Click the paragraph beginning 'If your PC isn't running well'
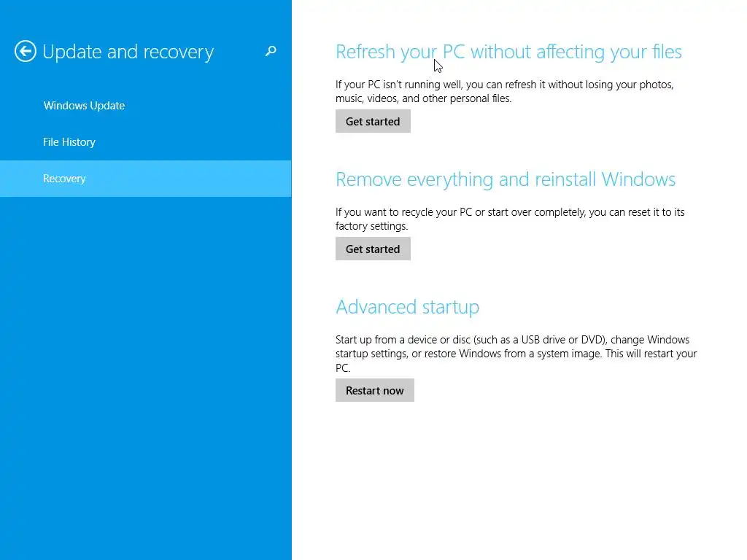 505,91
